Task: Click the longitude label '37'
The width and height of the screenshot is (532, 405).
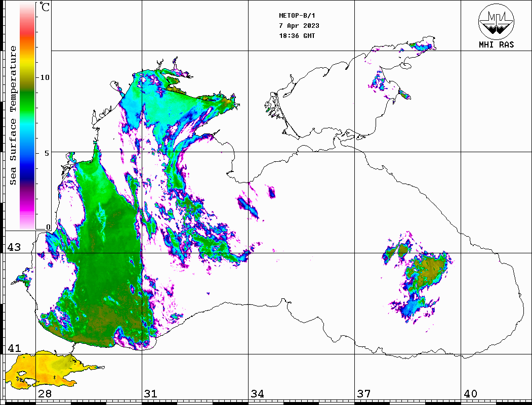Action: (364, 393)
